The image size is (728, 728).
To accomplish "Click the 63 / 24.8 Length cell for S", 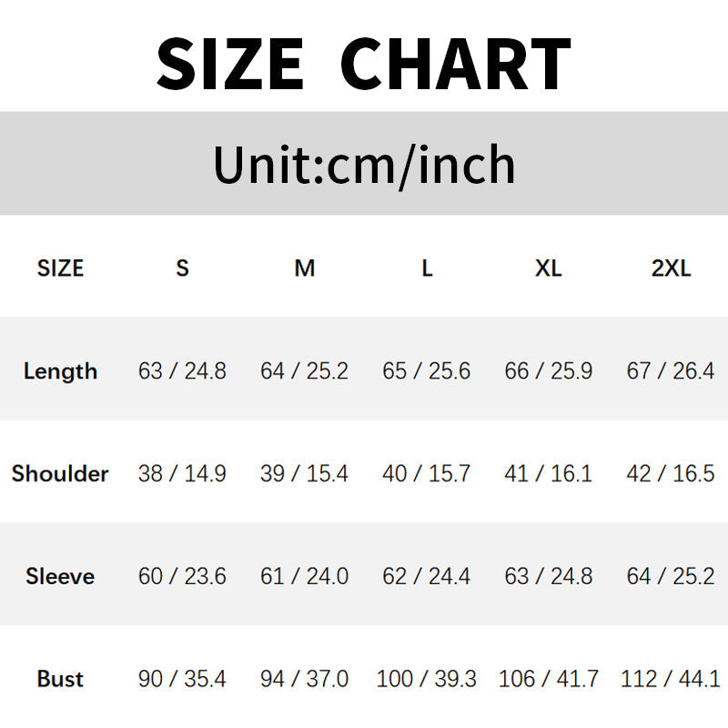I will point(182,371).
